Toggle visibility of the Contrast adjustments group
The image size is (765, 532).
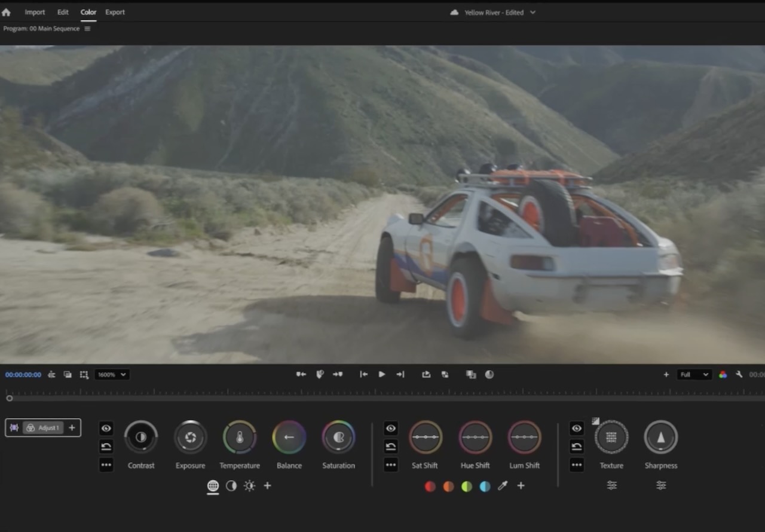tap(106, 428)
